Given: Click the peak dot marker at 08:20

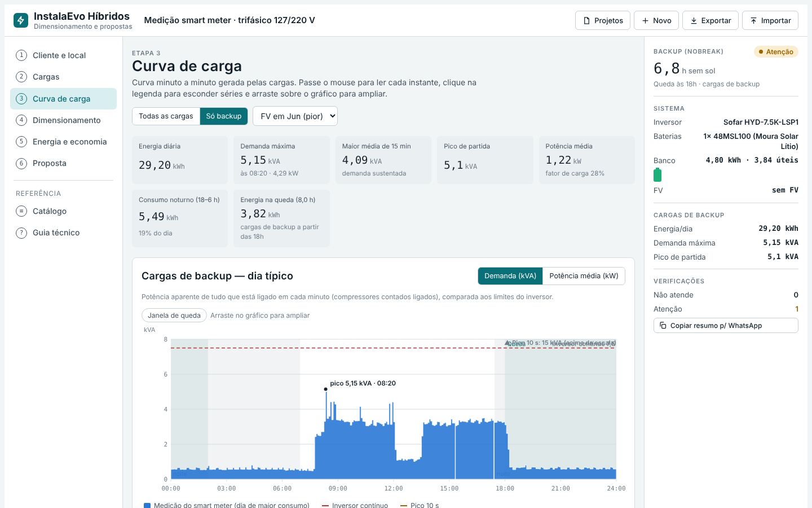Looking at the screenshot, I should [x=325, y=389].
